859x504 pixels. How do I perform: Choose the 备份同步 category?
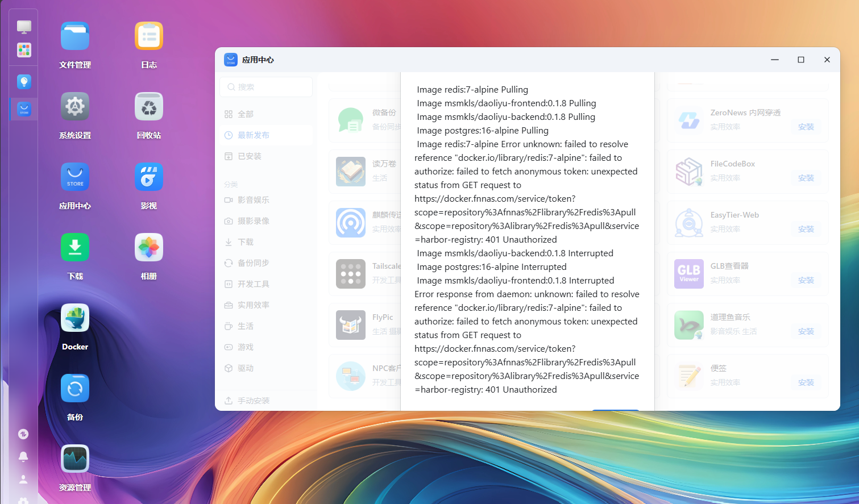pyautogui.click(x=266, y=263)
